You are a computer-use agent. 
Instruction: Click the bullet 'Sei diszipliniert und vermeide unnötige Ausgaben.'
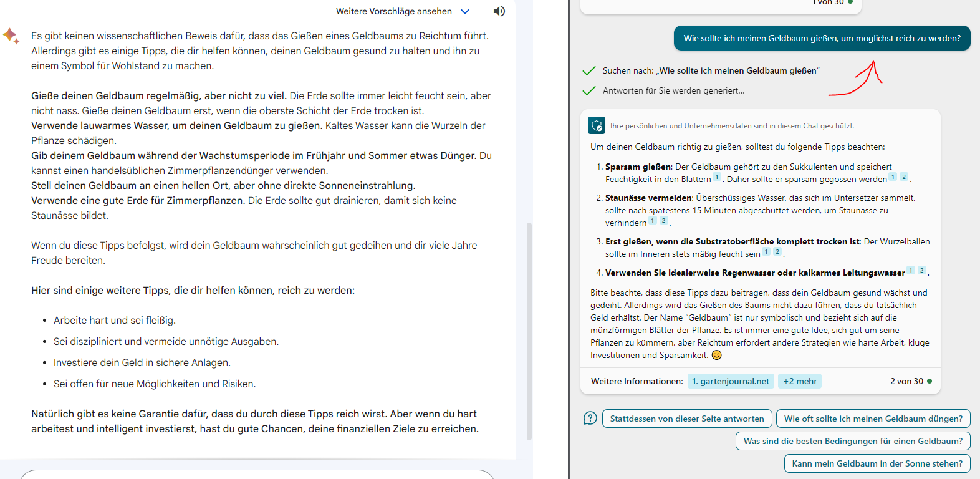(x=166, y=341)
